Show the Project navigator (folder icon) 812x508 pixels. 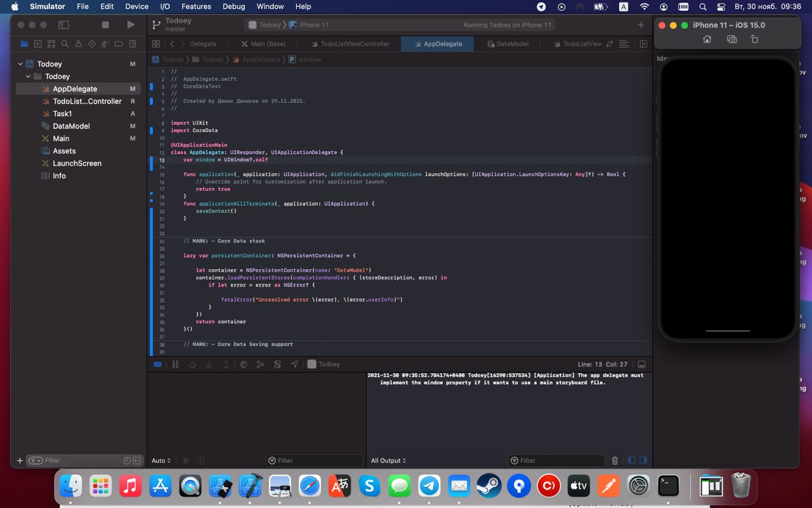24,44
